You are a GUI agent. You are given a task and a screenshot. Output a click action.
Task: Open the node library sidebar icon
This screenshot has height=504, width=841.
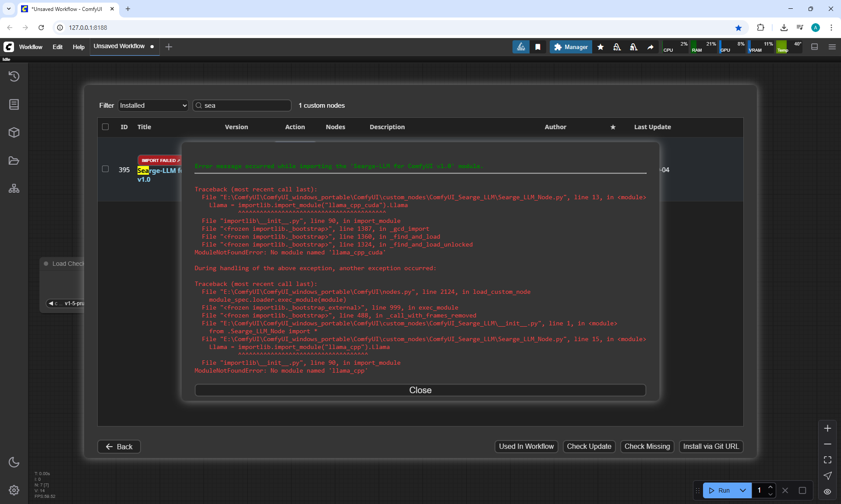coord(14,104)
